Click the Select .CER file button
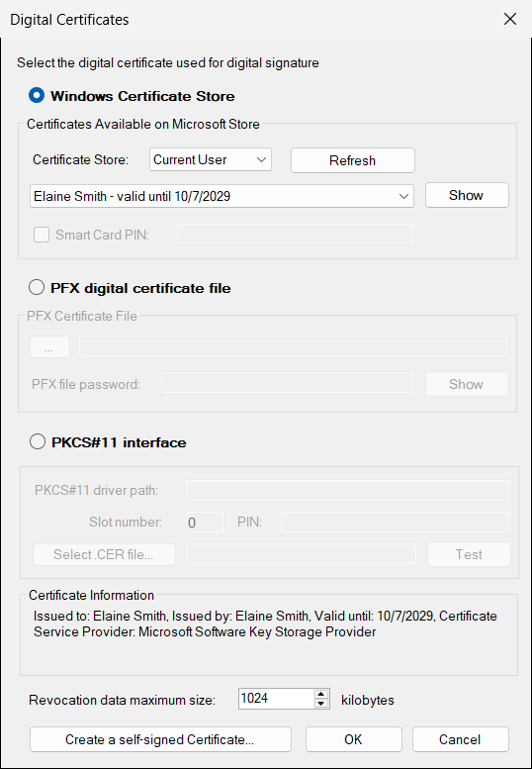532x769 pixels. click(104, 554)
